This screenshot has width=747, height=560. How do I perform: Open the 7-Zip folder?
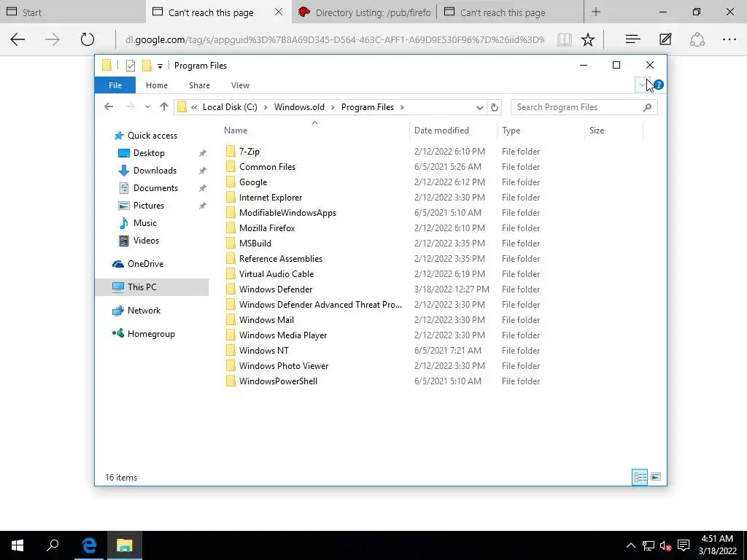pos(249,152)
